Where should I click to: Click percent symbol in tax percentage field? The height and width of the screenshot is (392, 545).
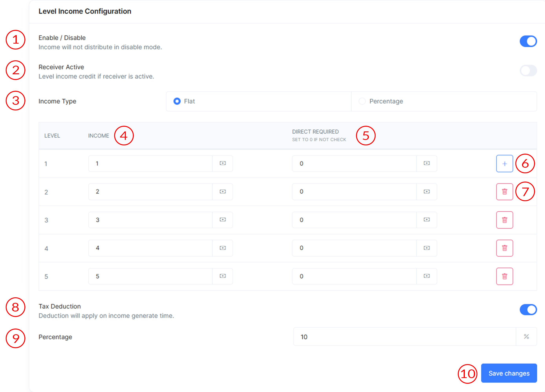click(526, 337)
